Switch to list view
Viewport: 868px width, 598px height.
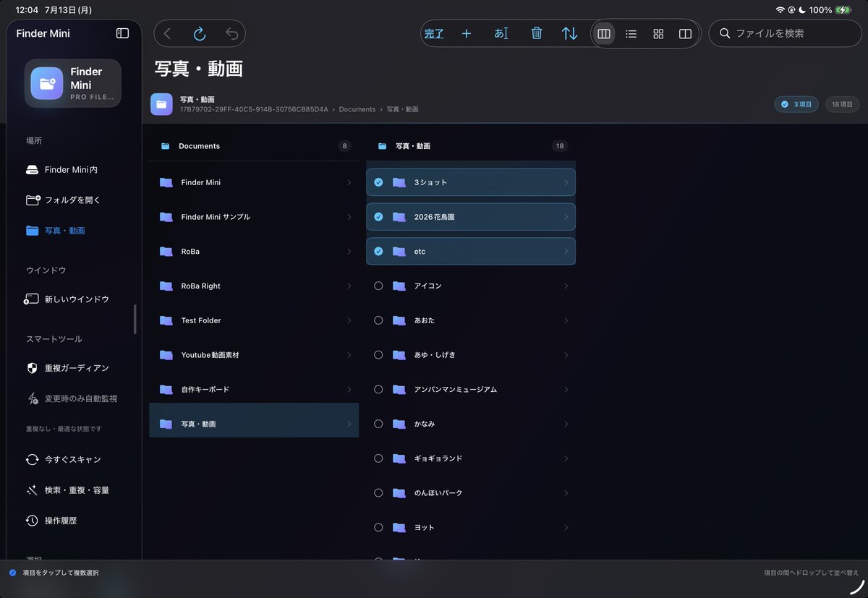(631, 33)
